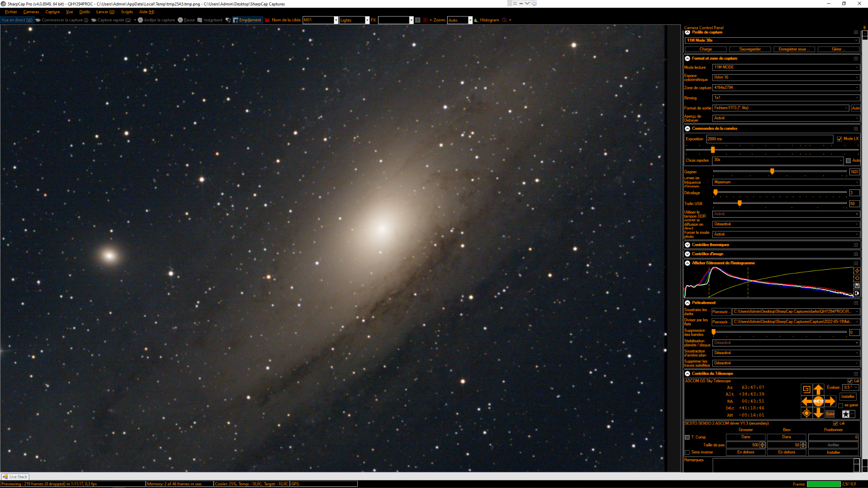The height and width of the screenshot is (488, 868).
Task: Click Parcourir for dark subtraction
Action: tap(721, 312)
